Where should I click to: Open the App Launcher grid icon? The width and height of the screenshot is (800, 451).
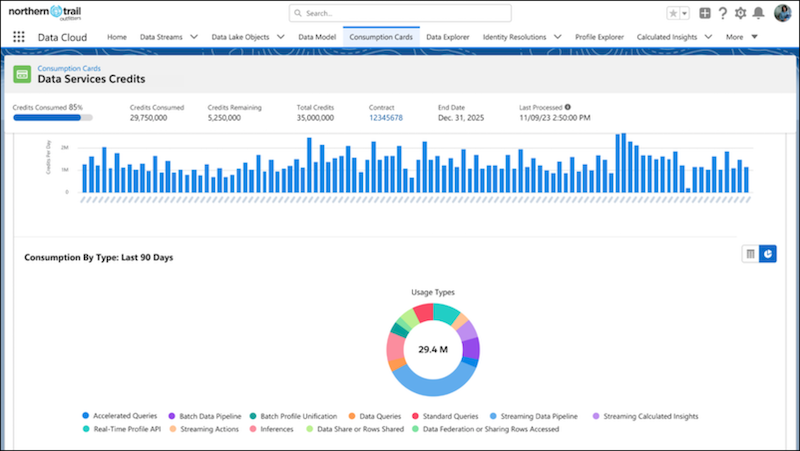[19, 37]
